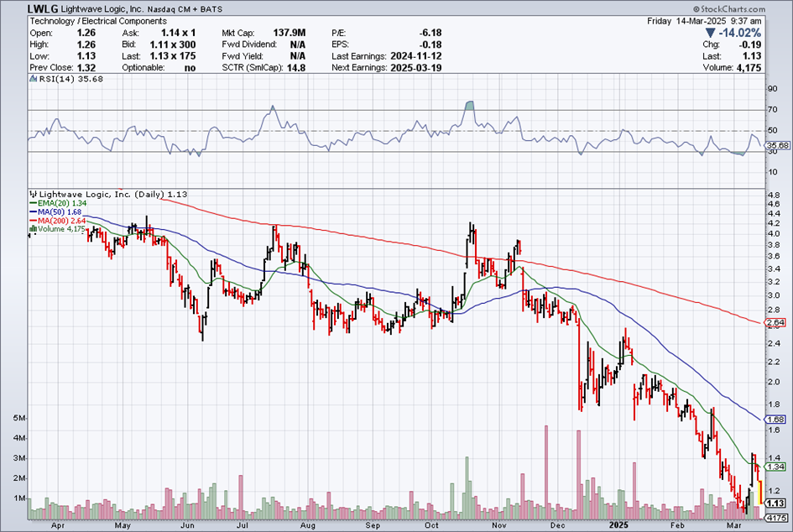
Task: Select the Technology / Electrical Components sector text
Action: (x=98, y=21)
